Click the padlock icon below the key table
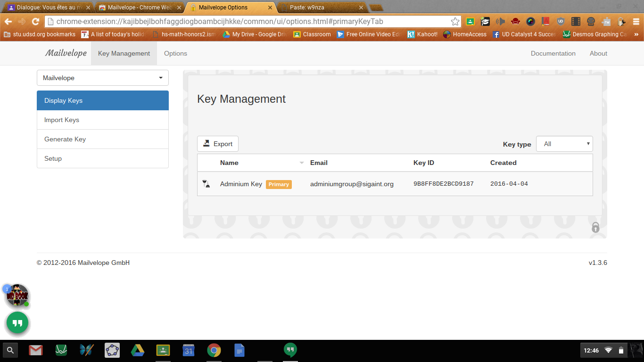 tap(595, 227)
